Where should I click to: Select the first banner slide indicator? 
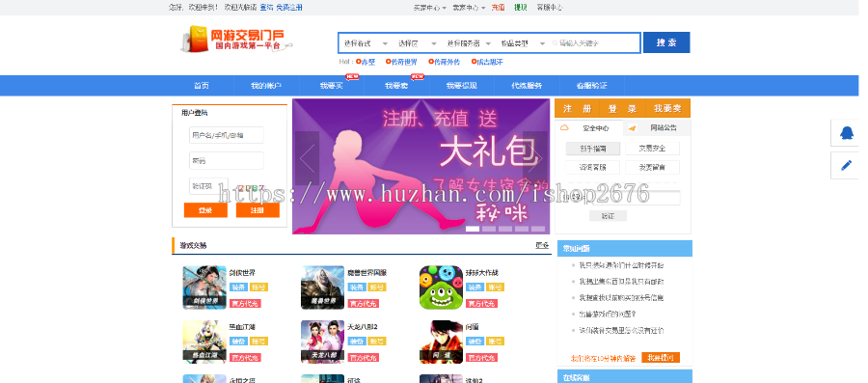473,229
